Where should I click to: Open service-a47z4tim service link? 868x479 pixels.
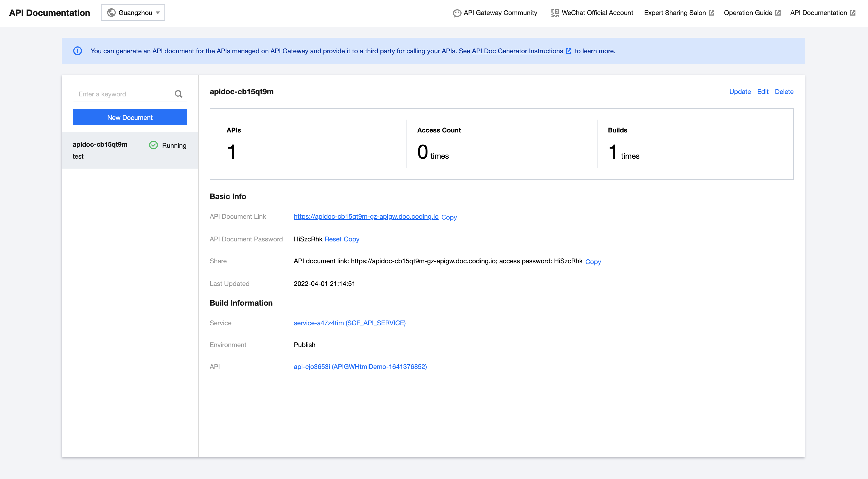(349, 323)
